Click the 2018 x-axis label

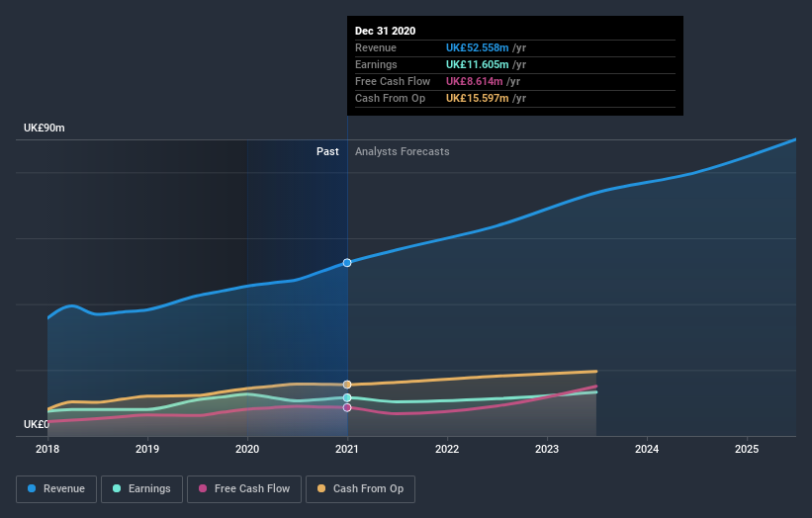pos(47,449)
